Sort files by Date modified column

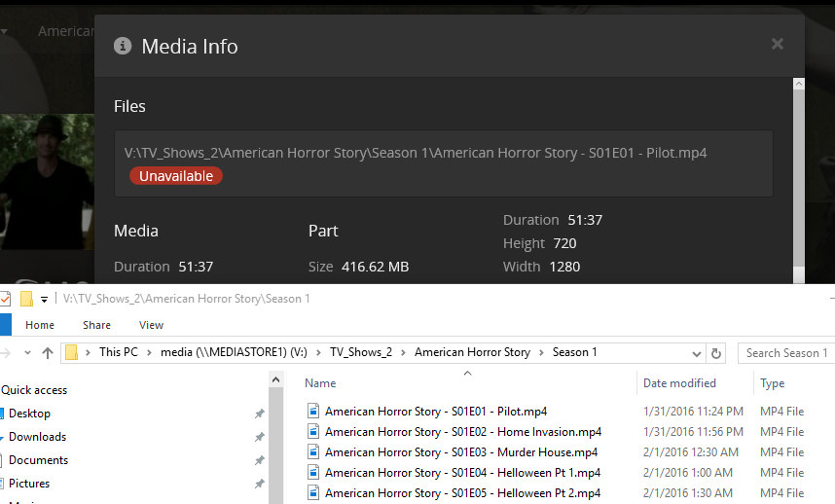pos(679,383)
